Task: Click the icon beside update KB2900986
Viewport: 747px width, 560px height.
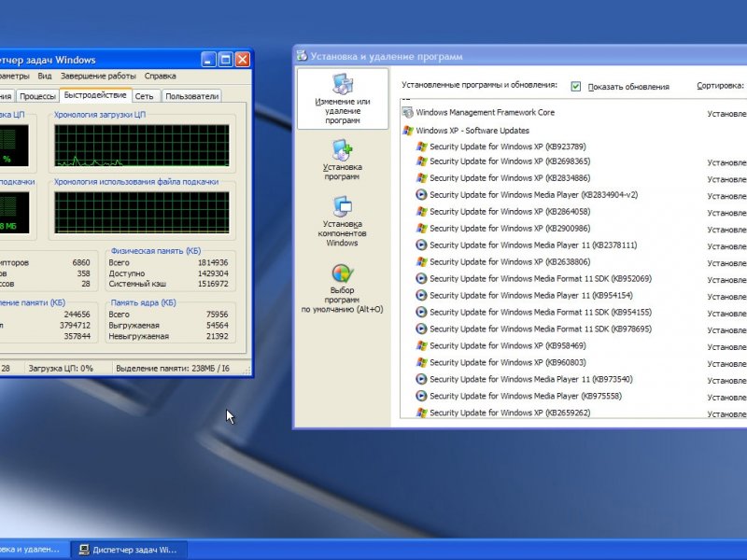Action: (421, 229)
